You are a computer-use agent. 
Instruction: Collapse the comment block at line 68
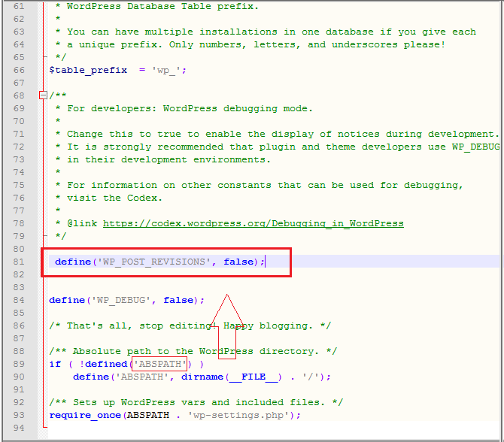(43, 95)
